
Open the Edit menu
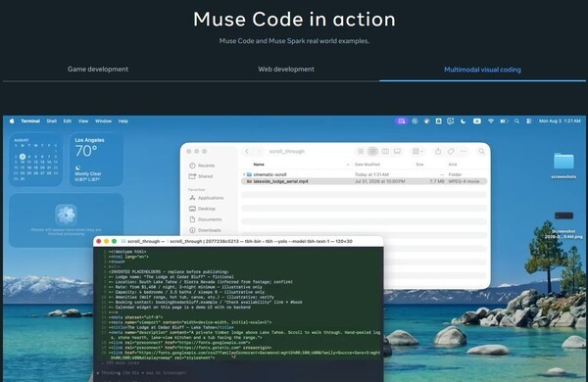pos(67,121)
